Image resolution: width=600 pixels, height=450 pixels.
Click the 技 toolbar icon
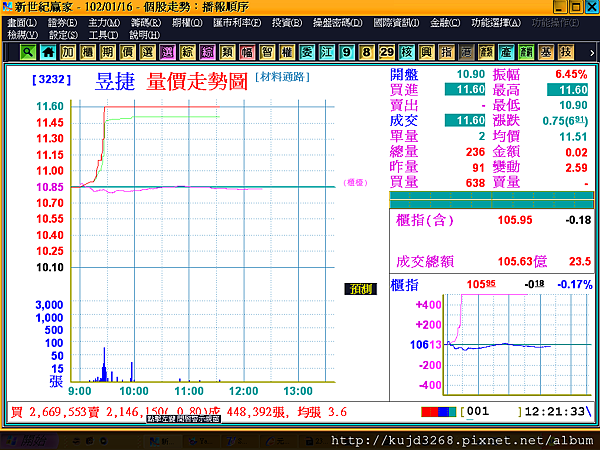565,52
